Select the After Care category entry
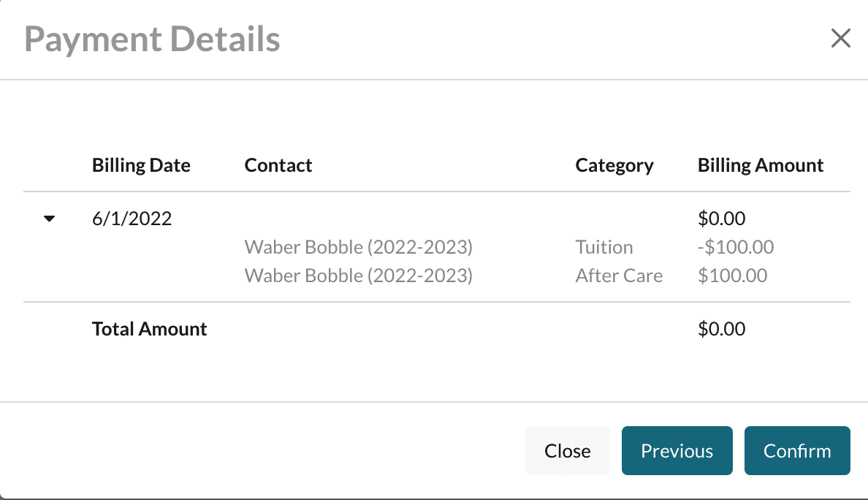The width and height of the screenshot is (868, 500). tap(619, 276)
